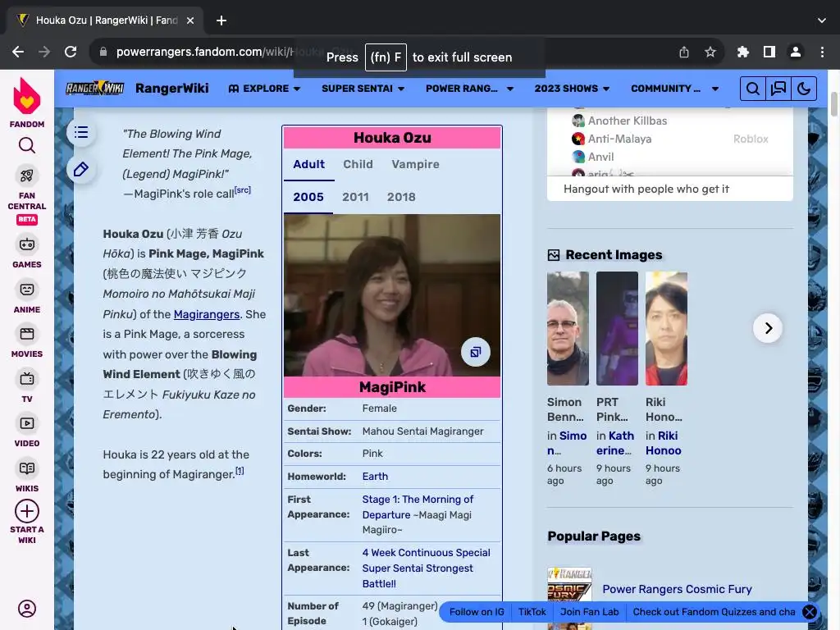840x630 pixels.
Task: Click the page vertical scrollbar
Action: coord(834,103)
